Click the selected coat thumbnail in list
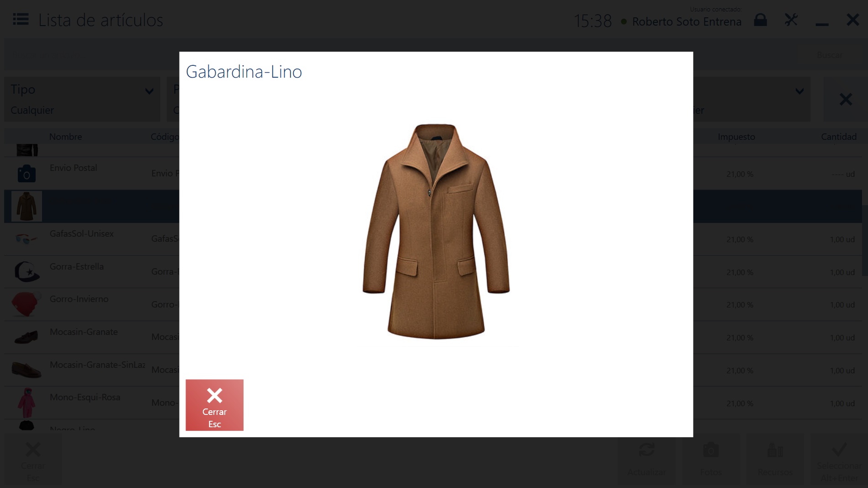This screenshot has height=488, width=868. pyautogui.click(x=26, y=207)
